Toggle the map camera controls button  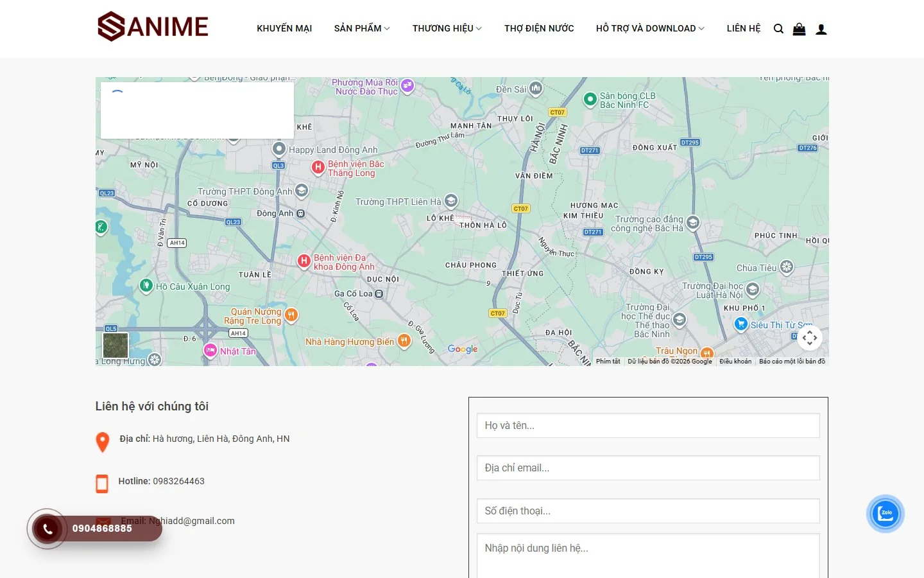[x=810, y=338]
